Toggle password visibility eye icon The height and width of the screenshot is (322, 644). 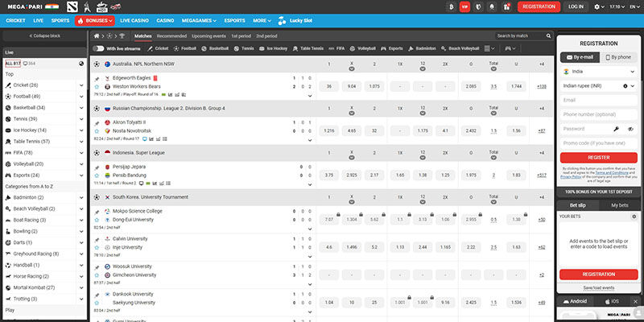coord(630,129)
